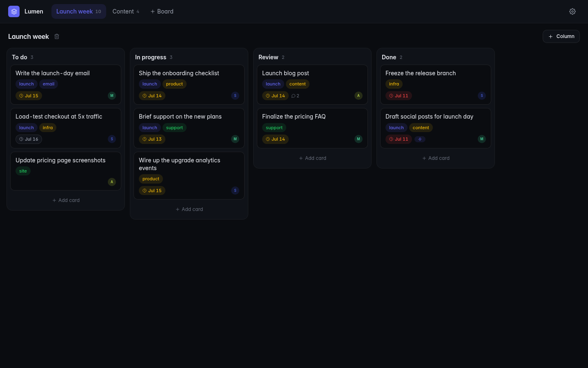
Task: Click the site tag on pricing page screenshots card
Action: [x=23, y=171]
